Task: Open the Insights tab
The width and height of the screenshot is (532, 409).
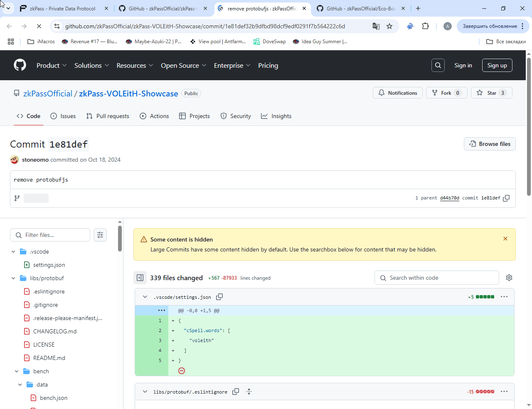Action: (276, 116)
